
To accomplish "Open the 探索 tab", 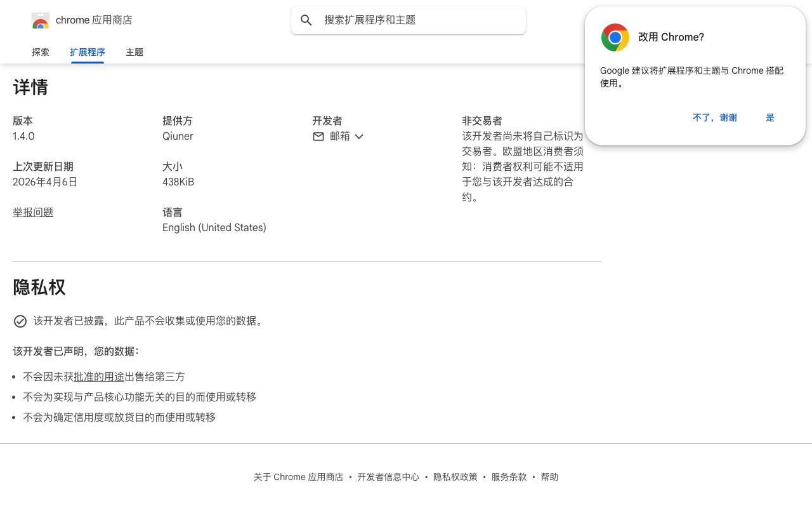I will (41, 52).
